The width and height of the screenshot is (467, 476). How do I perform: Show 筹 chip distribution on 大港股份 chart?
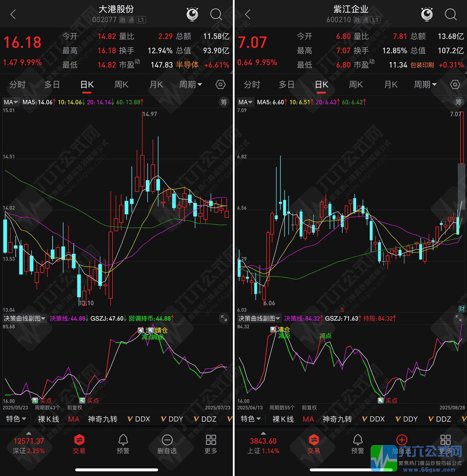(x=224, y=102)
